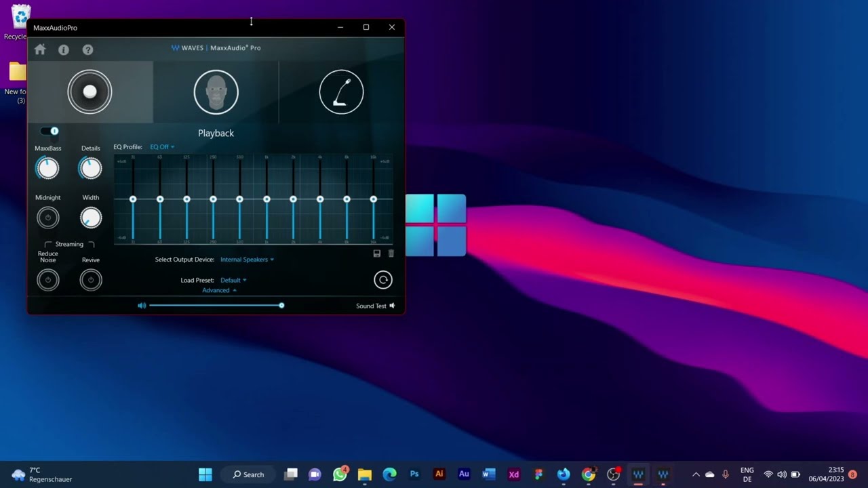This screenshot has width=868, height=488.
Task: Open WhatsApp from the taskbar
Action: click(340, 474)
